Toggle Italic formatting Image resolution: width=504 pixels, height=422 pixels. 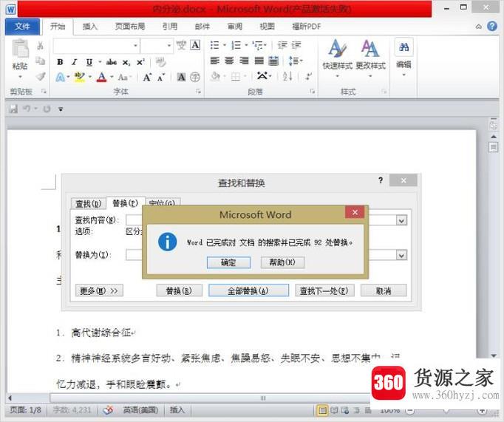pos(74,62)
